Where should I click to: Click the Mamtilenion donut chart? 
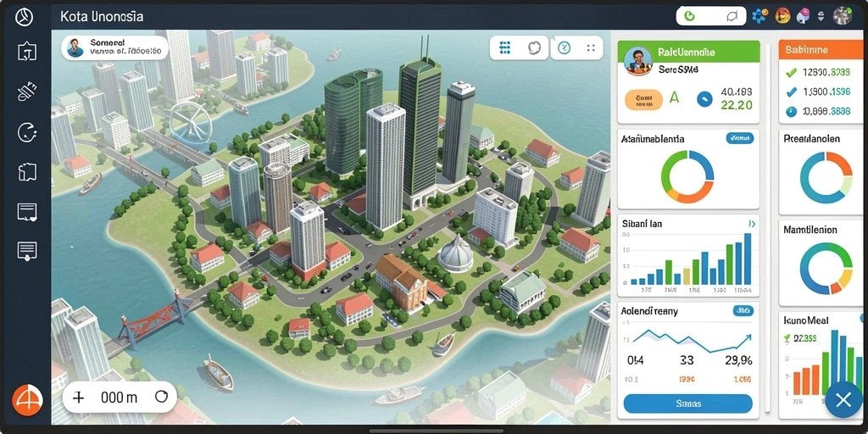point(826,268)
